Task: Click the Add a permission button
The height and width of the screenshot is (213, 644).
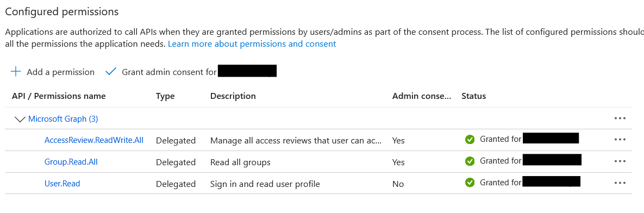Action: point(53,72)
